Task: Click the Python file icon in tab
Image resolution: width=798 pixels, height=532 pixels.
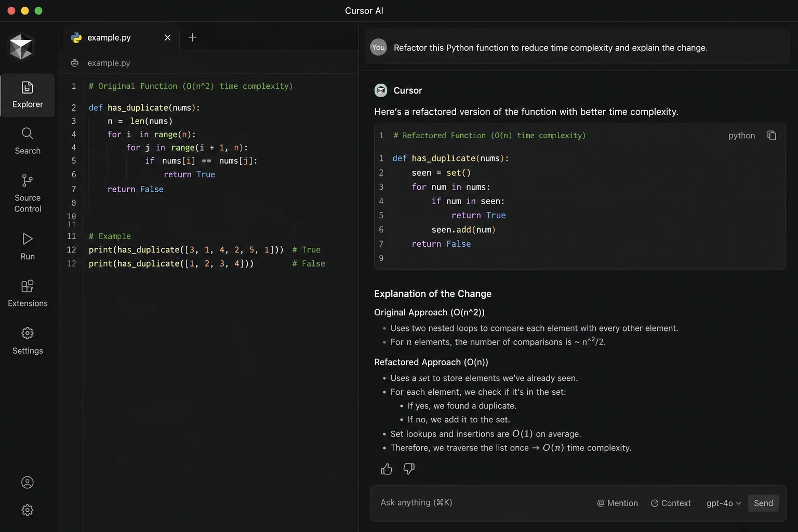Action: point(76,37)
